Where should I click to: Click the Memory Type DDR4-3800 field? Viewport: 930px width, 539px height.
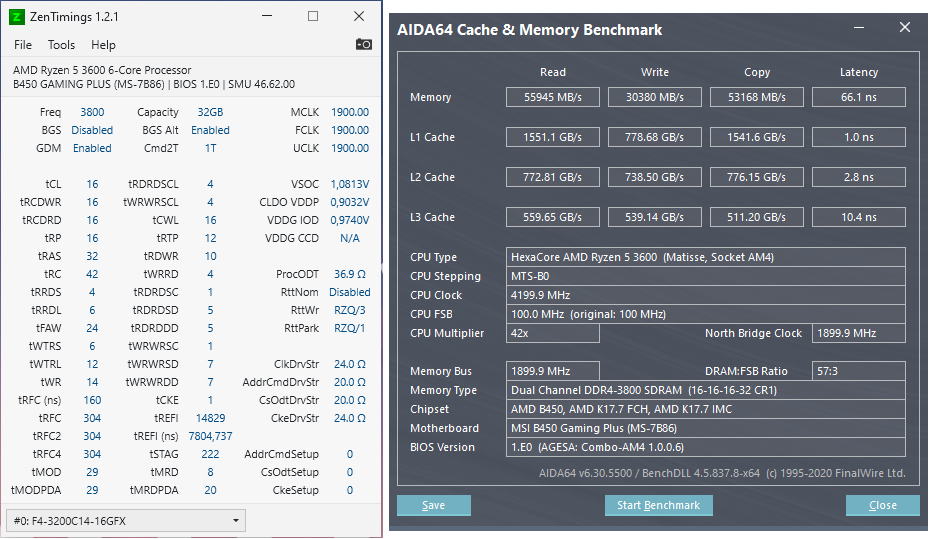click(x=706, y=390)
